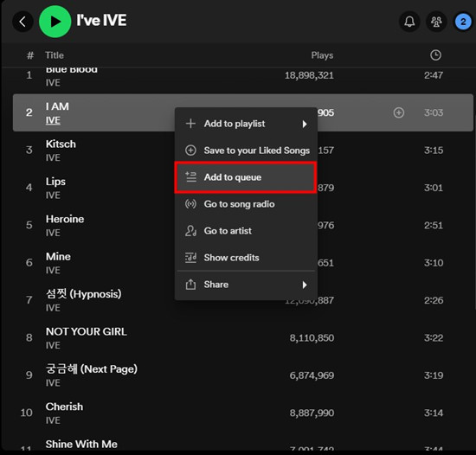Select the Kitsch track title

click(x=61, y=144)
